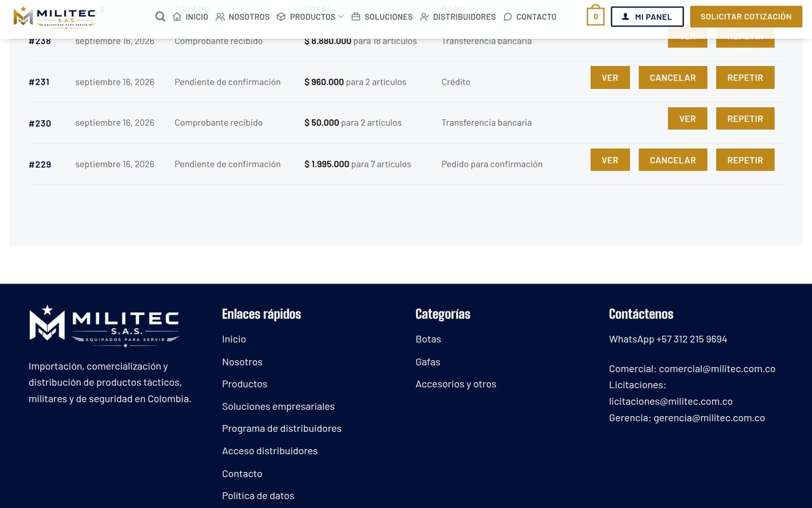Screen dimensions: 812x508
Task: Select 'Pedido para confirmación' payment text
Action: click(492, 164)
